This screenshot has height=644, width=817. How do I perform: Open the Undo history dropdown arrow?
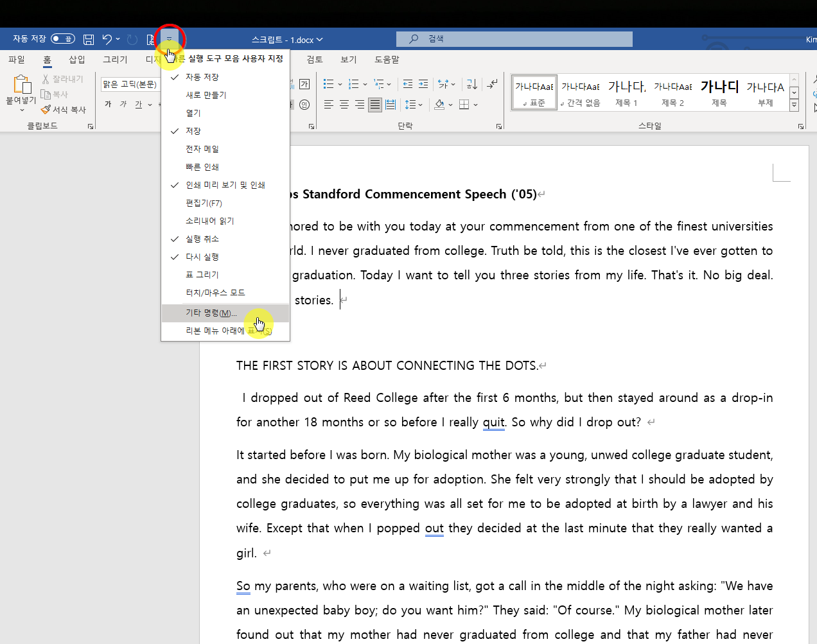[118, 39]
